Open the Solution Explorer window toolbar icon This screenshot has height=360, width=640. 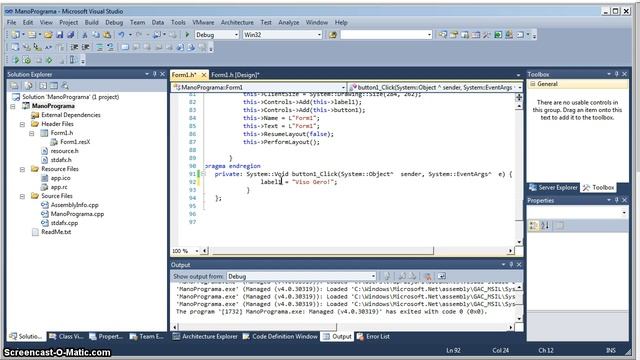[443, 35]
